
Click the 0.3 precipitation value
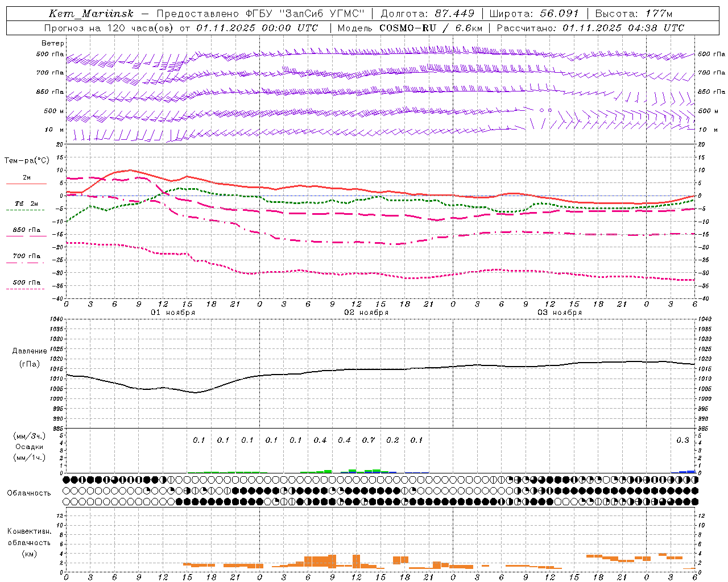[682, 440]
